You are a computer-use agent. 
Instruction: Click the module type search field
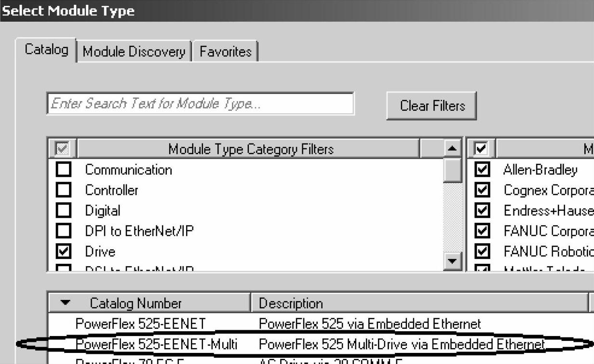(x=200, y=104)
